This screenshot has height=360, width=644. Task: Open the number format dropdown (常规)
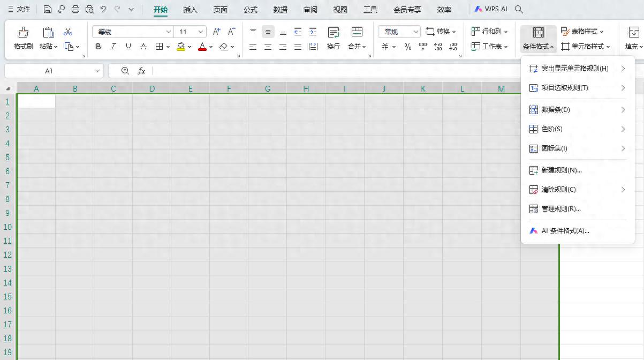(x=415, y=32)
